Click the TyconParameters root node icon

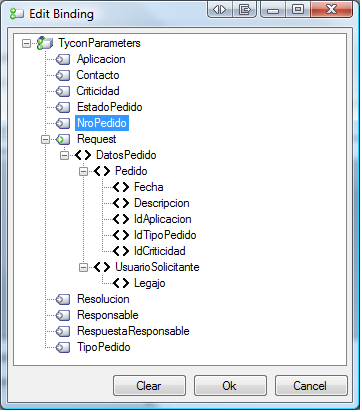point(45,43)
